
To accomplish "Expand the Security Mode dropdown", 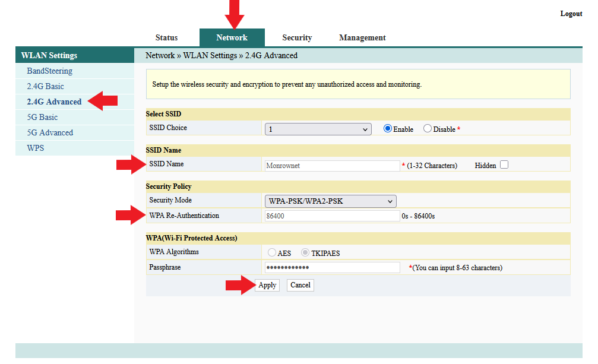I will (331, 201).
